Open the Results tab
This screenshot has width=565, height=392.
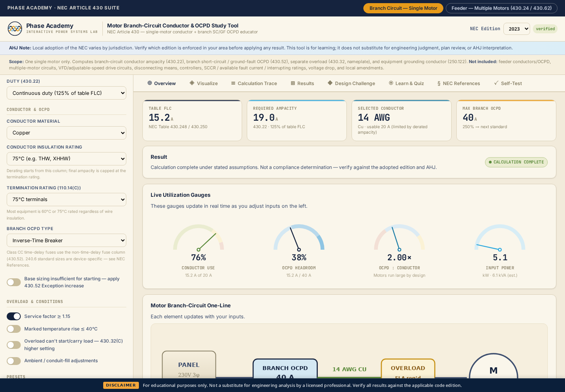coord(302,83)
